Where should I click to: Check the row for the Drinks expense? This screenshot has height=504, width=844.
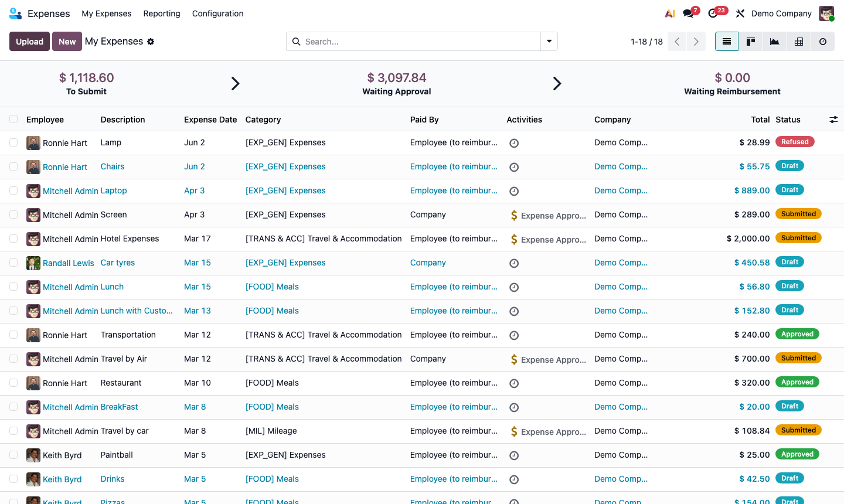click(x=13, y=479)
